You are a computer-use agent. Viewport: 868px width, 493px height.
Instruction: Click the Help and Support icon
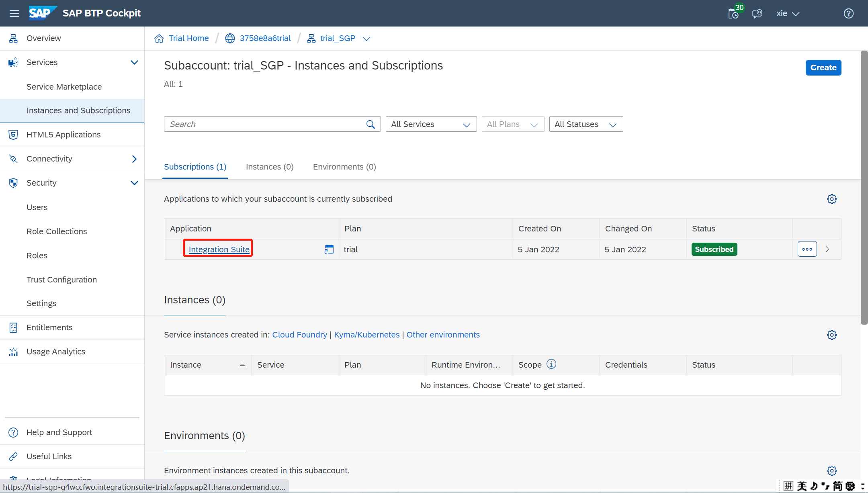point(13,432)
